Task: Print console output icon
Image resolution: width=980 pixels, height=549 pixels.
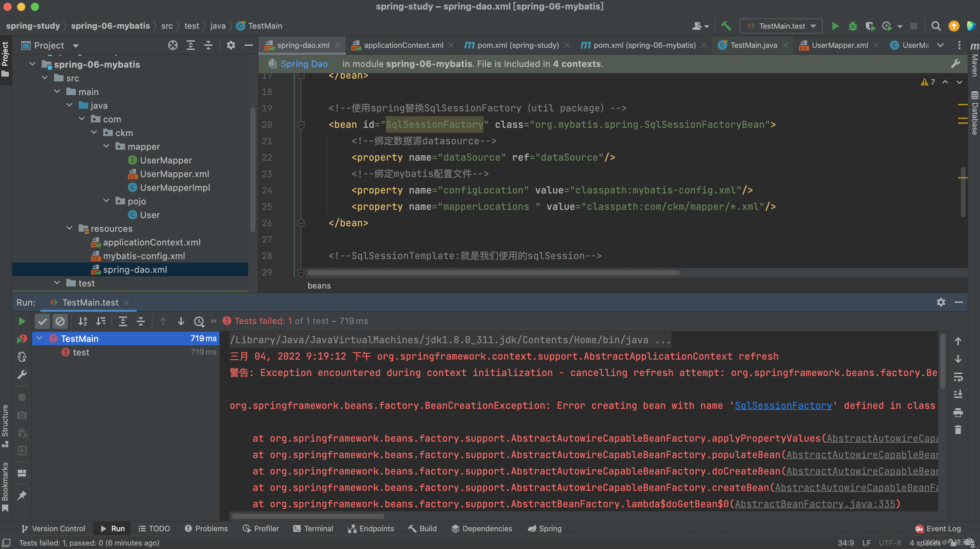Action: [958, 412]
